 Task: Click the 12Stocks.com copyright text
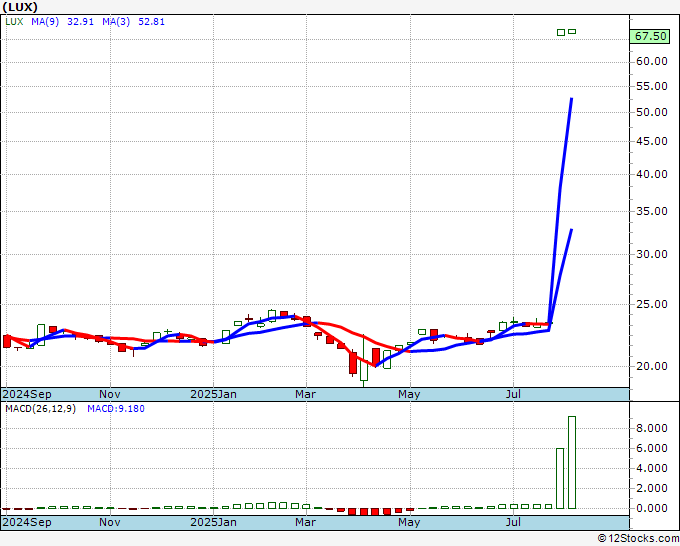point(638,539)
